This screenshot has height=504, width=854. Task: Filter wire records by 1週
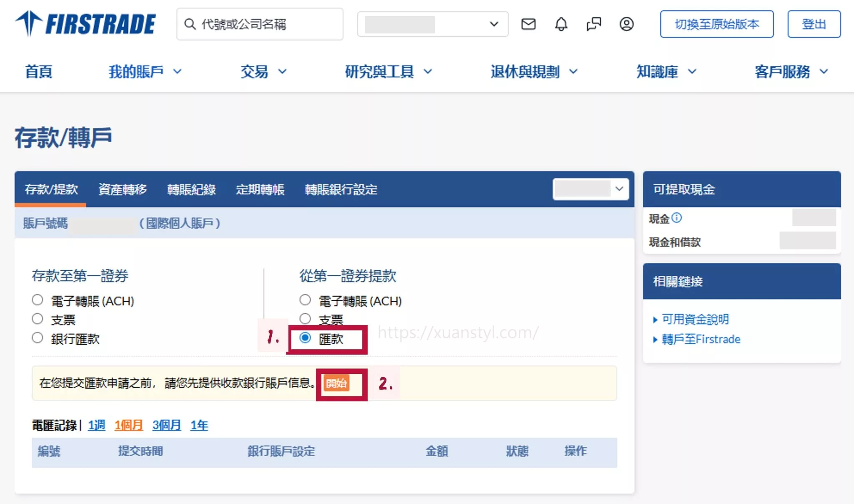[x=96, y=425]
